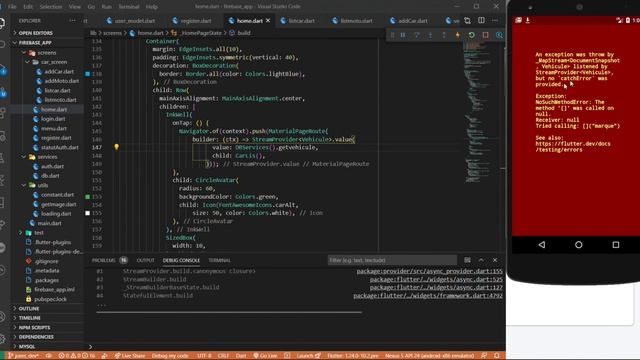Restart debugging with green circular arrow
Image resolution: width=640 pixels, height=360 pixels.
(x=471, y=35)
